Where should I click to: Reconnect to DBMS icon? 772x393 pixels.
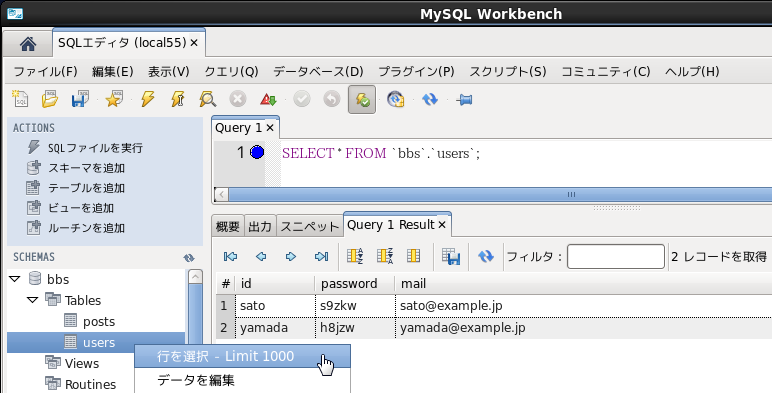(395, 99)
